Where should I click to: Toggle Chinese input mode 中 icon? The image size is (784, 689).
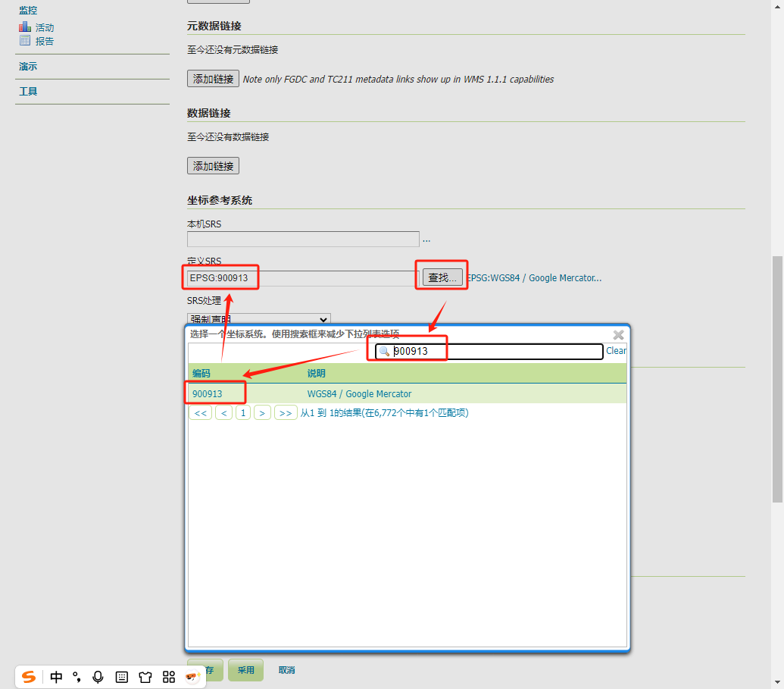[x=56, y=677]
